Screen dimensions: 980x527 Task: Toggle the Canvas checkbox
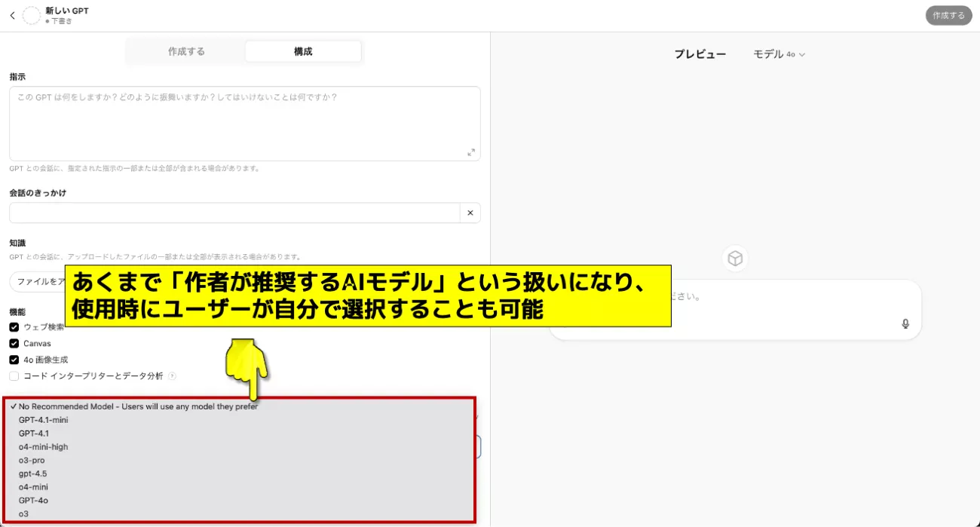[14, 344]
